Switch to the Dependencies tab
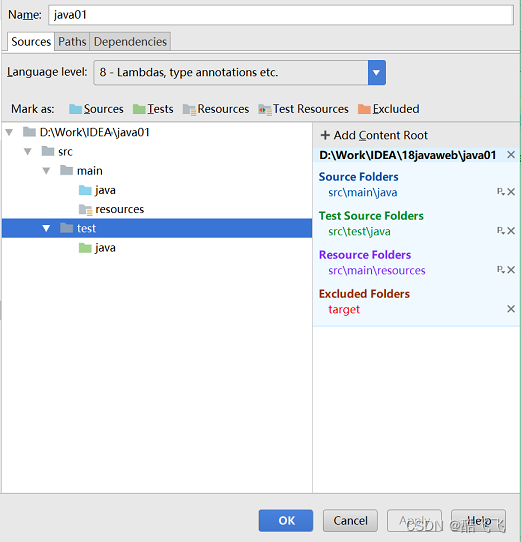This screenshot has height=542, width=521. click(x=130, y=42)
